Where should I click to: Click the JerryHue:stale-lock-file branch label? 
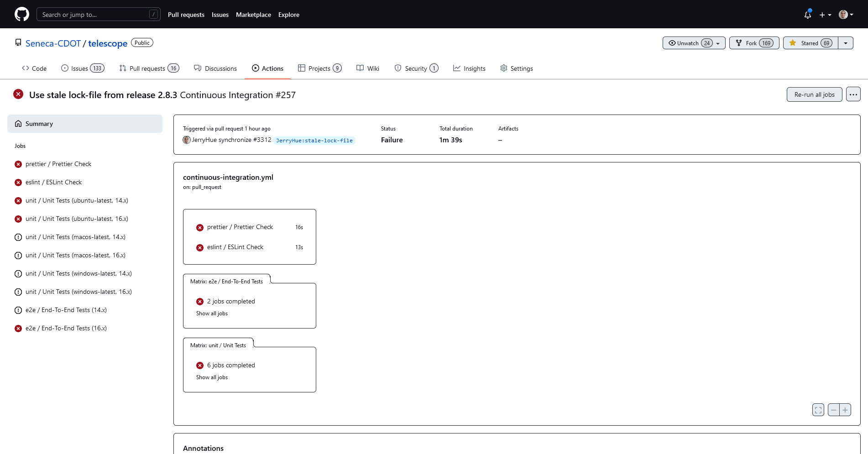[314, 140]
